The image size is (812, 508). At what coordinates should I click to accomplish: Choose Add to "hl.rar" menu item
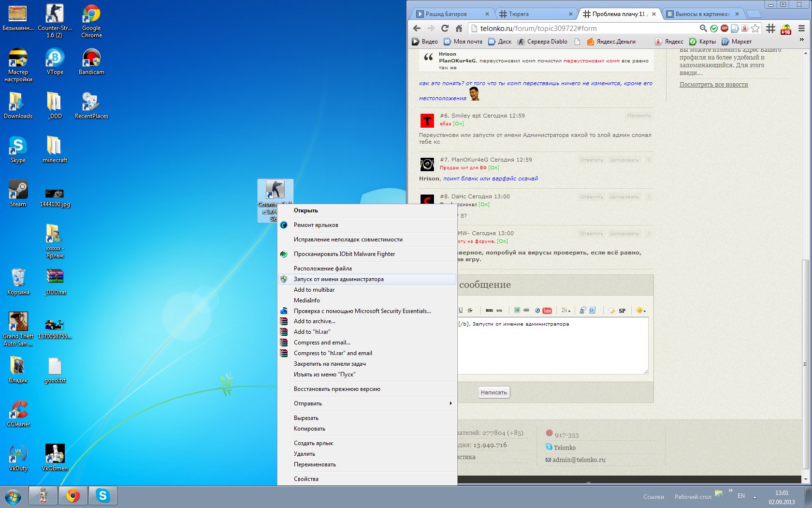click(367, 332)
